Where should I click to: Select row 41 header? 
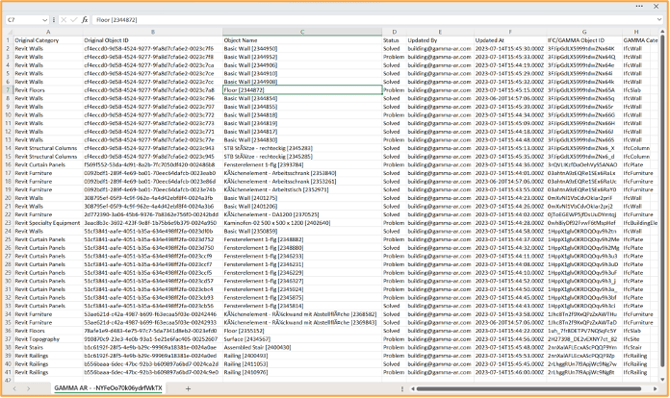[x=8, y=372]
